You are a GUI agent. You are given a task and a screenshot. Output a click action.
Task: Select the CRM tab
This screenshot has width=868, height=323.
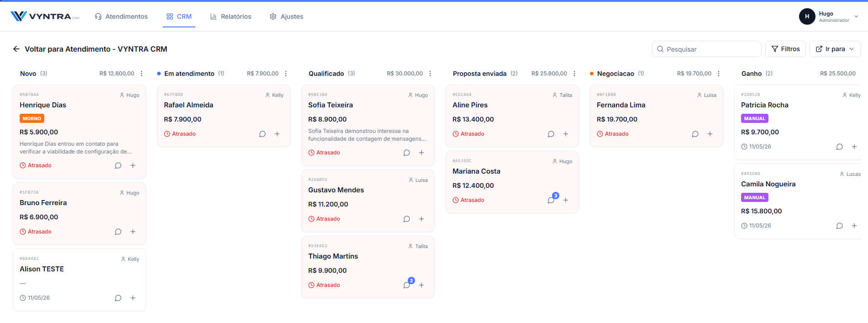coord(179,16)
